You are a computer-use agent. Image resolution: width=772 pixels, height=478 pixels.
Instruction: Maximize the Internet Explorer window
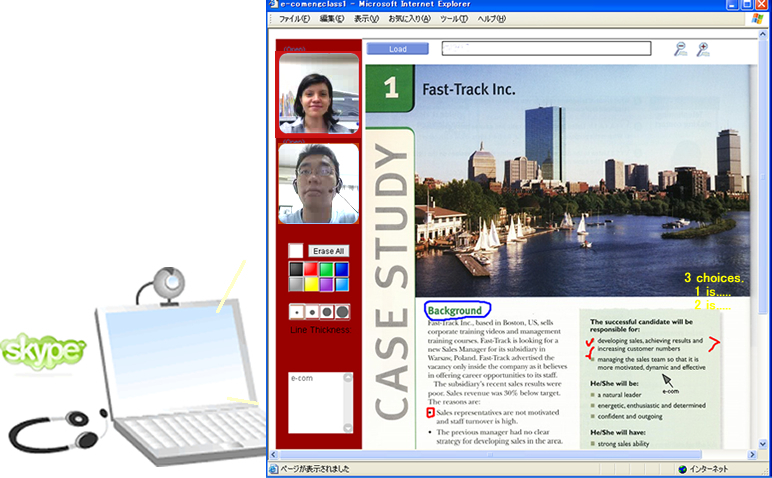pyautogui.click(x=748, y=4)
